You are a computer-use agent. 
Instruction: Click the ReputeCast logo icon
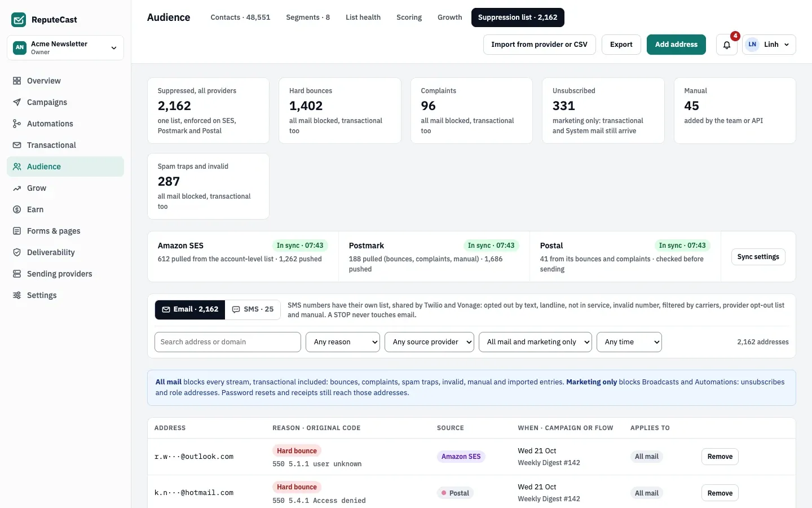point(19,20)
